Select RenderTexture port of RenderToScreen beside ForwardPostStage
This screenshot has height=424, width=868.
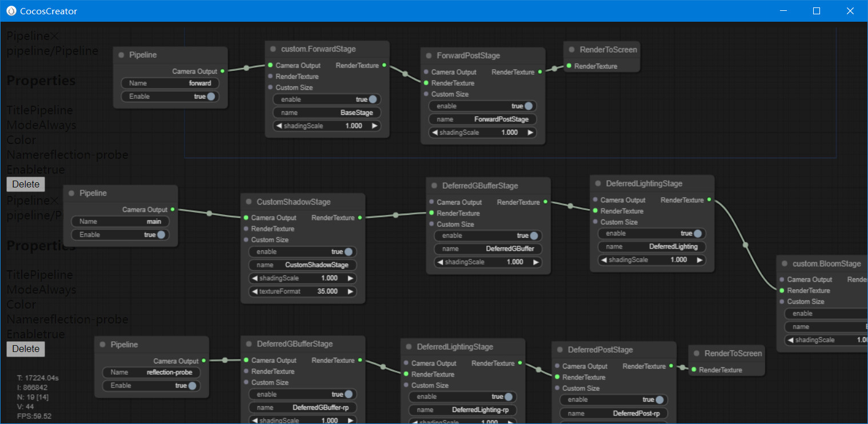pyautogui.click(x=569, y=66)
